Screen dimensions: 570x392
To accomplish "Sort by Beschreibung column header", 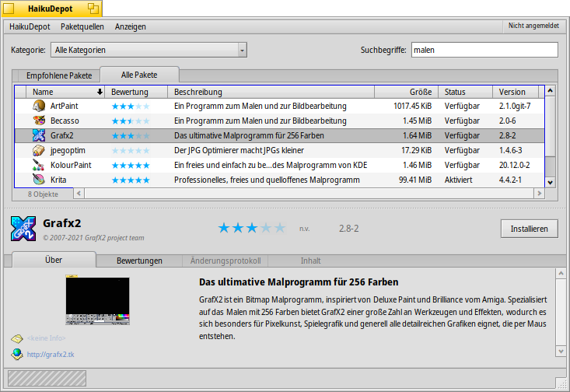I will (271, 92).
